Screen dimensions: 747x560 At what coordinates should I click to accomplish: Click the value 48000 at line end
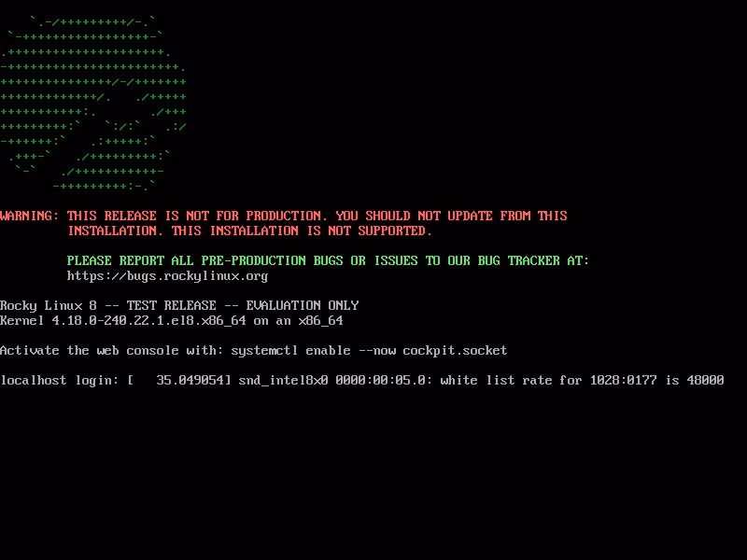(705, 381)
